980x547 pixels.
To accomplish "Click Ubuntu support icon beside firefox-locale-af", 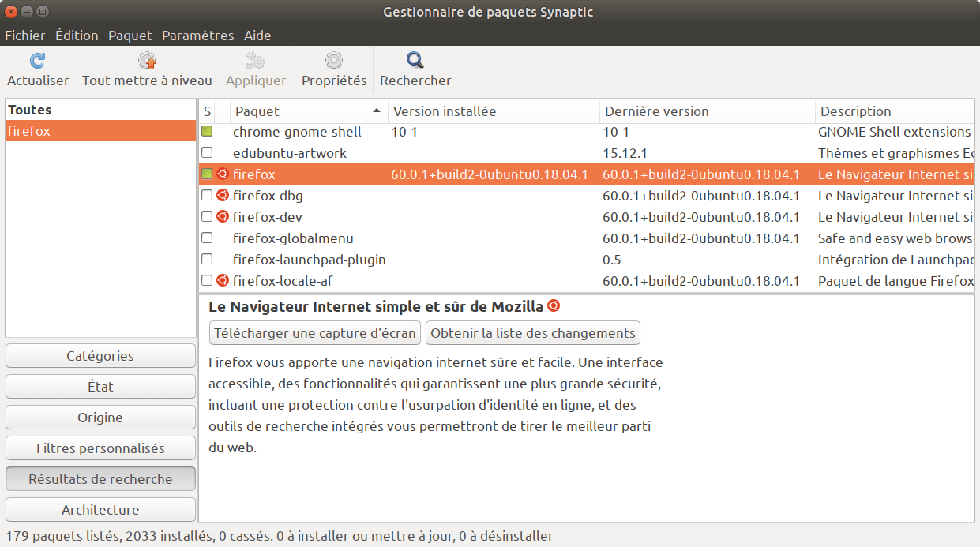I will [223, 280].
